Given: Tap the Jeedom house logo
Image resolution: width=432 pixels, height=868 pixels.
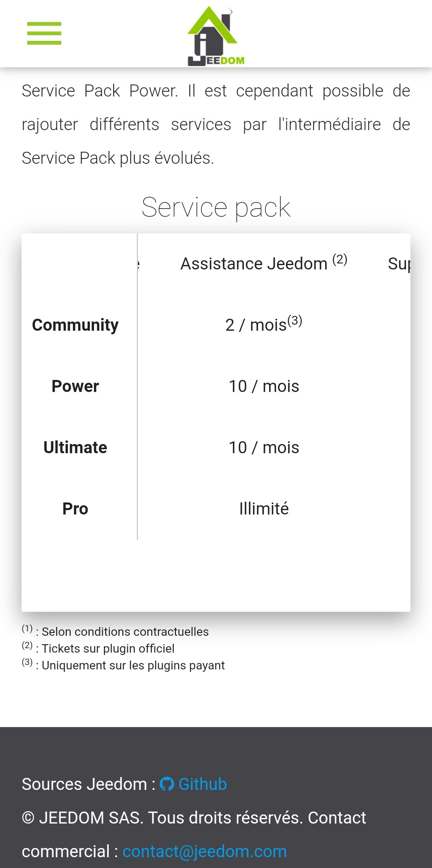Looking at the screenshot, I should (216, 36).
